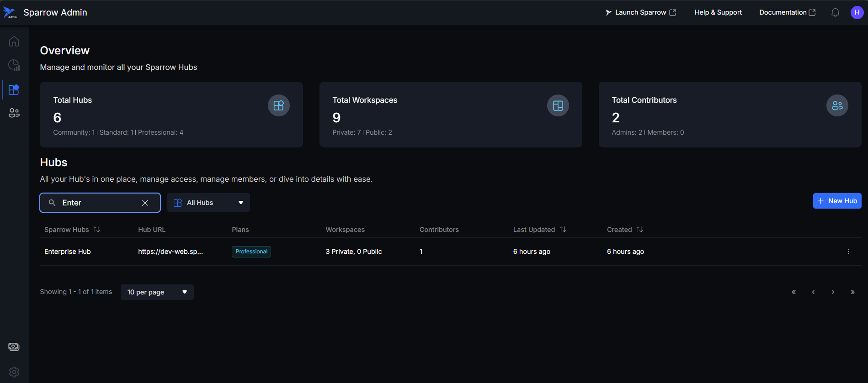Open the billing icon in sidebar
Screen dimensions: 868x383
(14, 347)
